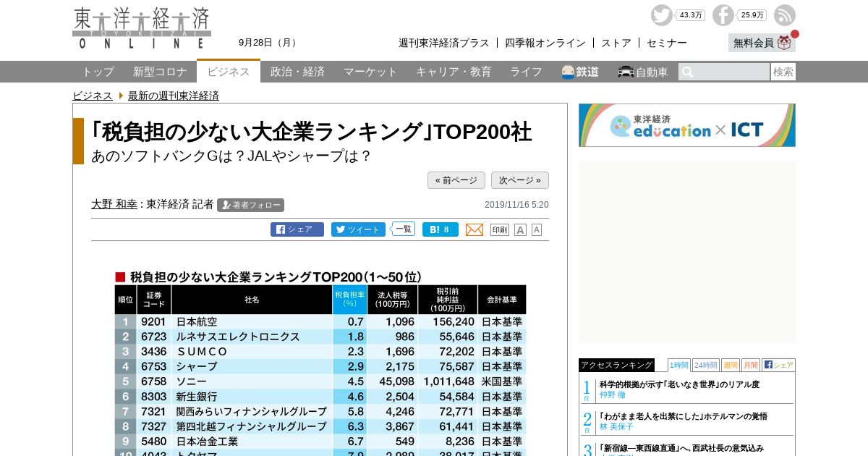The height and width of the screenshot is (456, 868).
Task: Switch access ranking to 月間 tab
Action: click(751, 365)
